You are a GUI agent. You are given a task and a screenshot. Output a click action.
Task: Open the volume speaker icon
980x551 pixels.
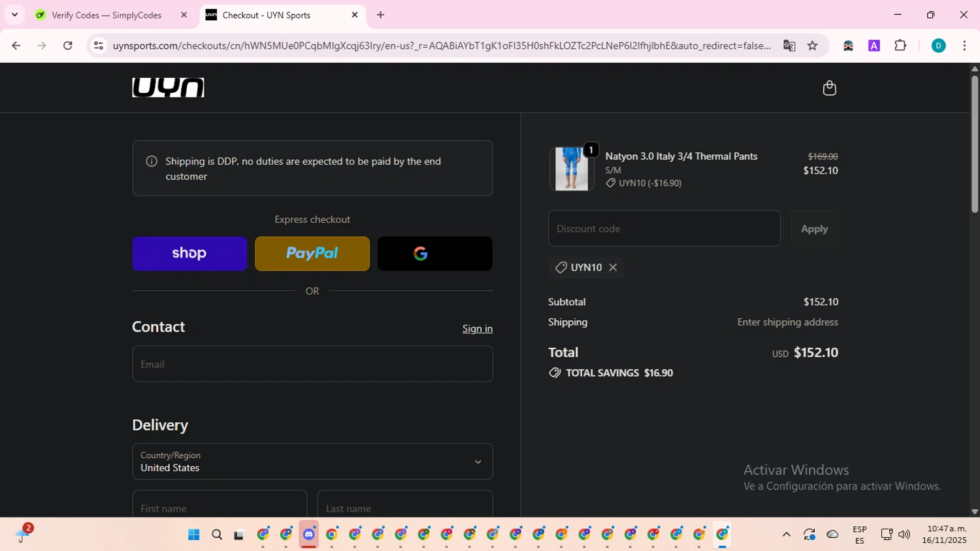904,535
